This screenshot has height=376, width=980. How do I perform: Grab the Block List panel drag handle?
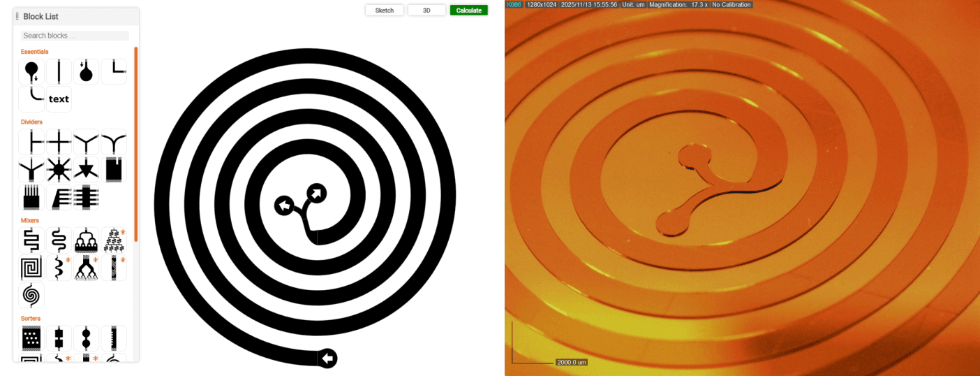click(17, 16)
